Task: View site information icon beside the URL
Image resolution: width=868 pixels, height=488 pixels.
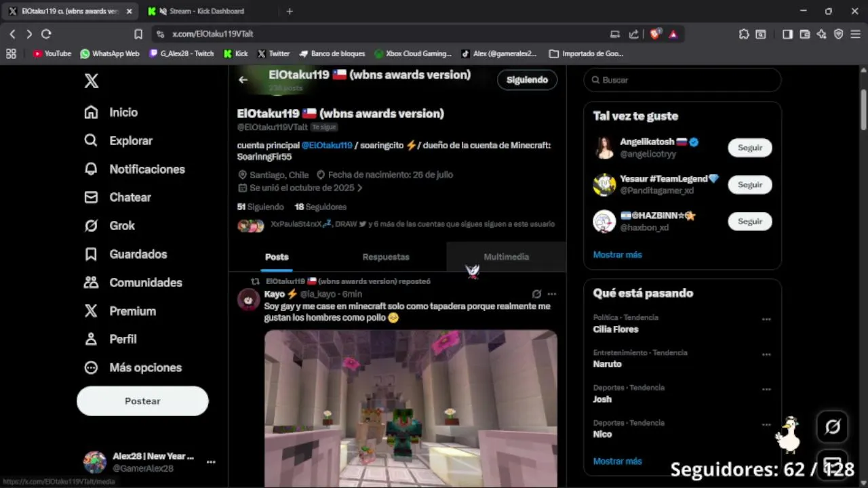Action: (x=160, y=34)
